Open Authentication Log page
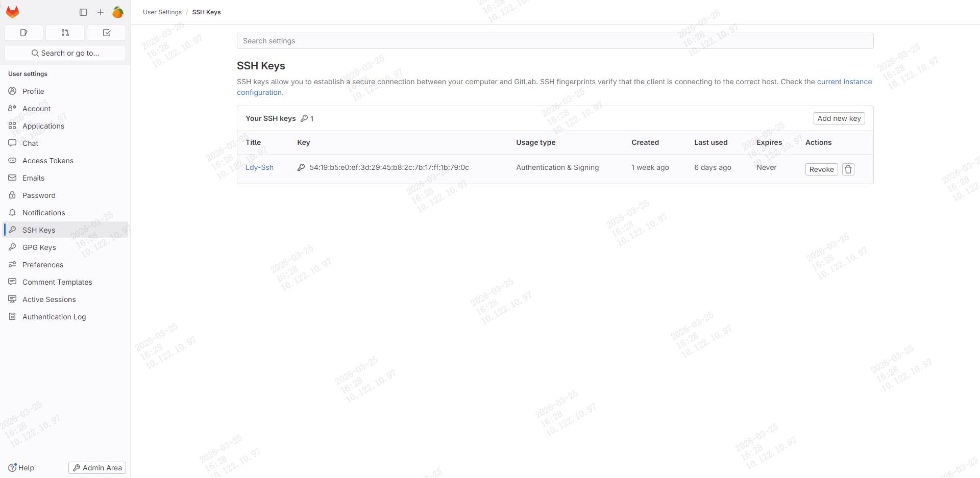The width and height of the screenshot is (980, 478). 65,317
